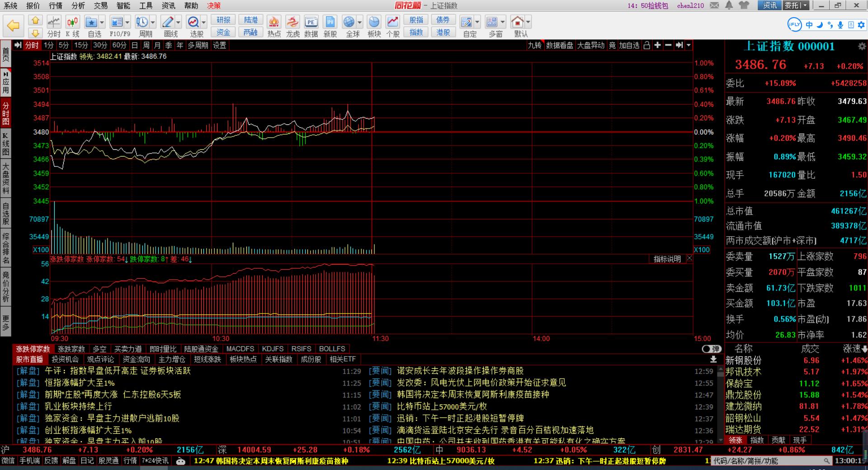Toggle the 弹 popup switch
This screenshot has height=470, width=868.
pos(711,349)
